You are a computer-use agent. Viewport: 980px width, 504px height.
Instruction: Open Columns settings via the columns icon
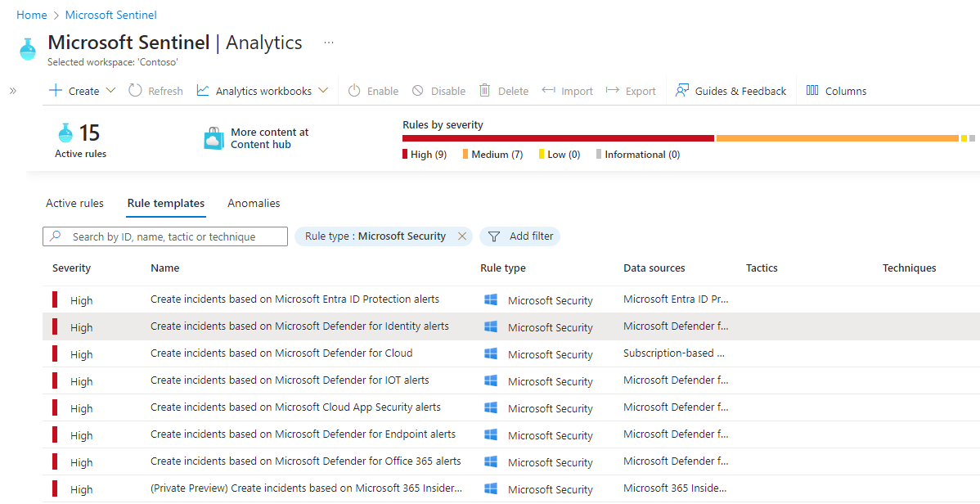812,91
